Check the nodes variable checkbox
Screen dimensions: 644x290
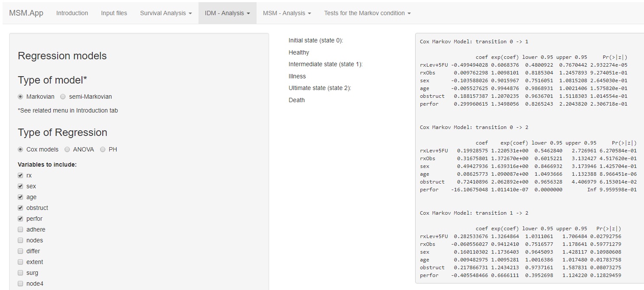[20, 240]
